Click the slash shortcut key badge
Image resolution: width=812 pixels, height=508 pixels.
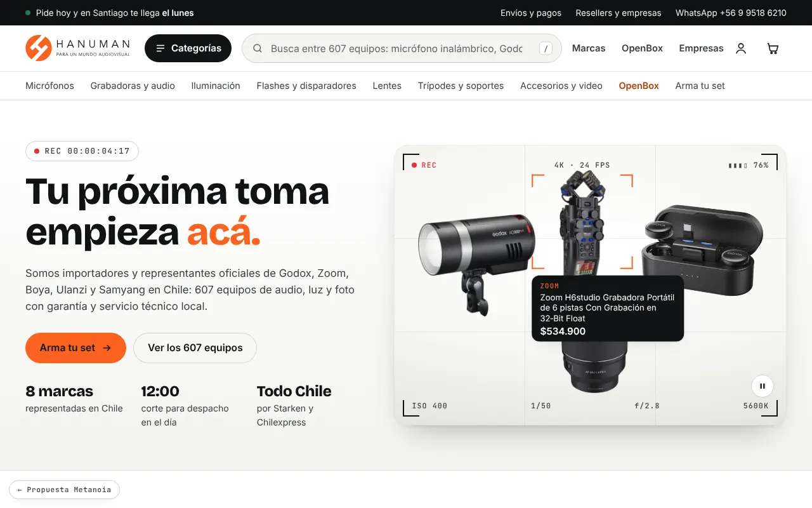(x=546, y=48)
